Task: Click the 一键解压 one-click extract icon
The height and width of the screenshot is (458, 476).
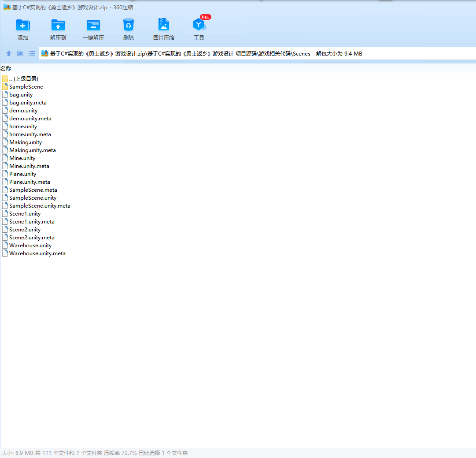Action: (x=93, y=25)
